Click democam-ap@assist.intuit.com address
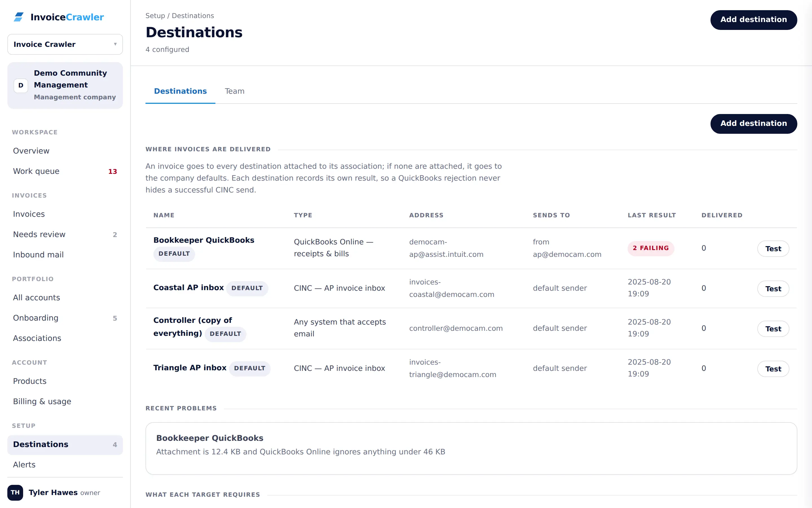Image resolution: width=812 pixels, height=508 pixels. click(x=446, y=248)
